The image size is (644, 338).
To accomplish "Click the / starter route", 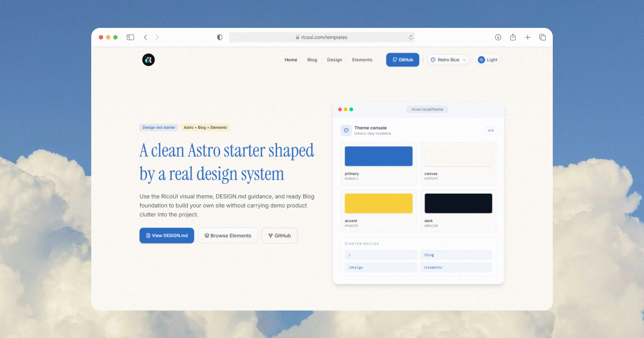I will pos(381,255).
